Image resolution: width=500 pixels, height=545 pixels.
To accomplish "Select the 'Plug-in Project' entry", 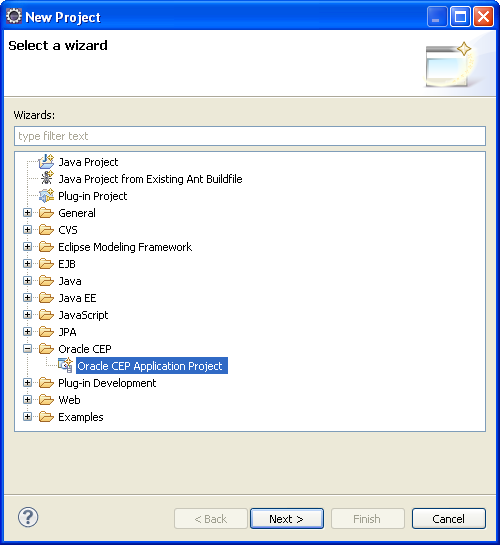I will point(92,196).
